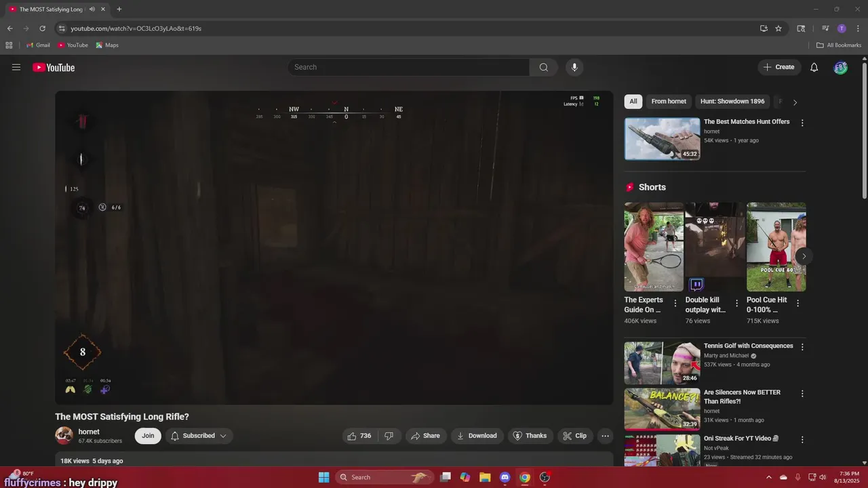Create a Clip of the video
Viewport: 868px width, 488px height.
pyautogui.click(x=575, y=436)
